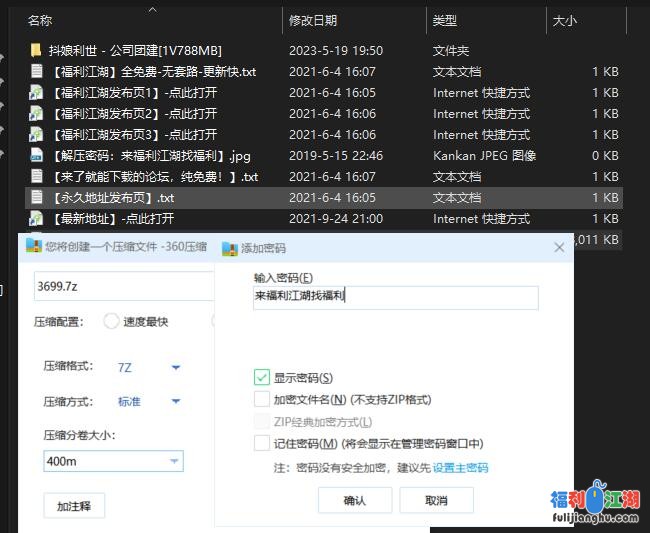Screen dimensions: 650x533
Task: Click the 抖娘利世 folder icon
Action: (36, 50)
